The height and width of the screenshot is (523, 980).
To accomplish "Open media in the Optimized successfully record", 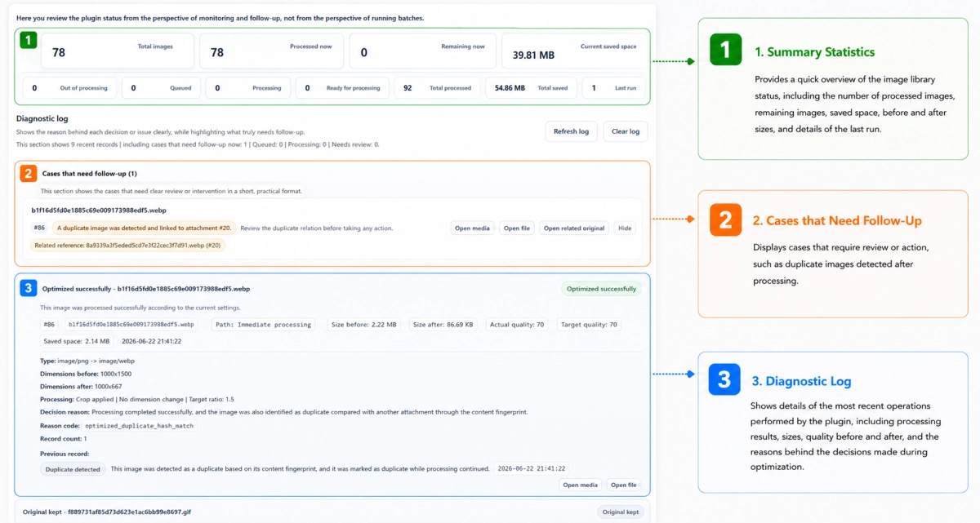I will coord(581,485).
